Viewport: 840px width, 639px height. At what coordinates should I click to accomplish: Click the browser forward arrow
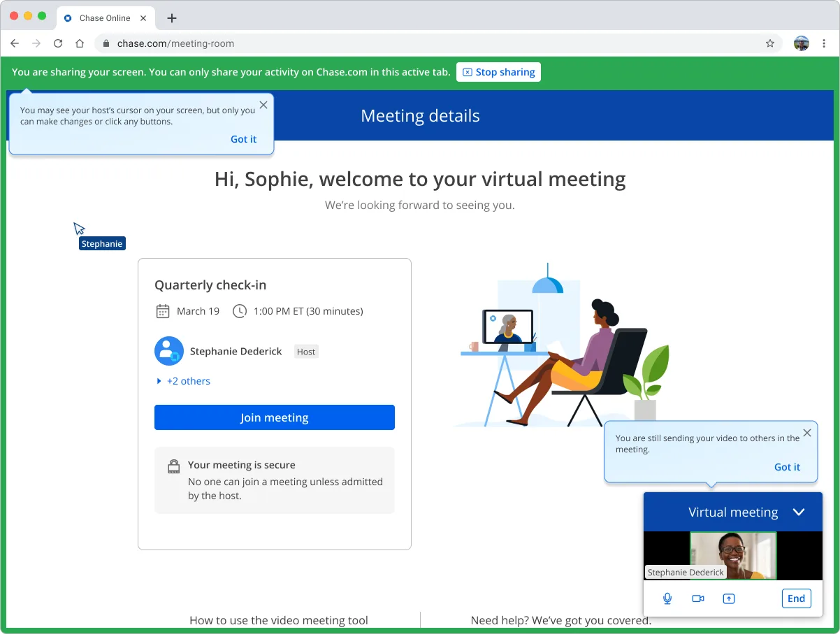pyautogui.click(x=36, y=43)
